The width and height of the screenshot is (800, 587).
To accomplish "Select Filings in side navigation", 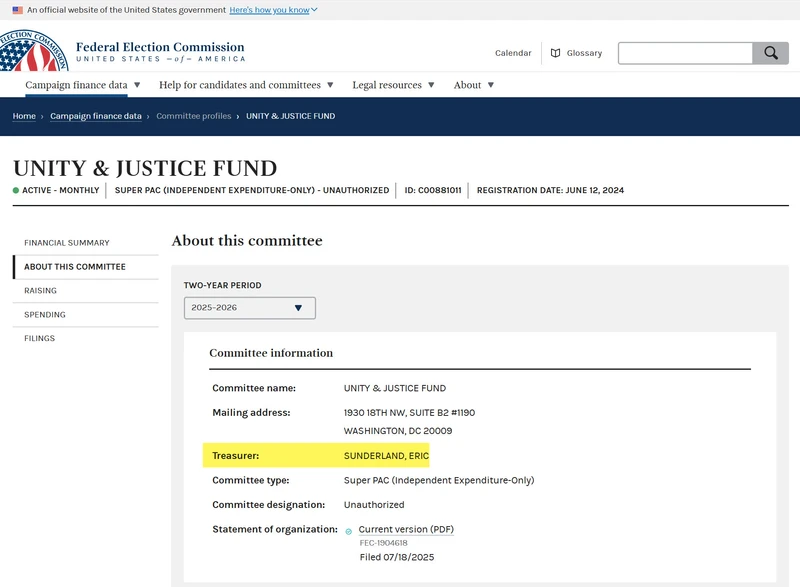I will pos(39,338).
